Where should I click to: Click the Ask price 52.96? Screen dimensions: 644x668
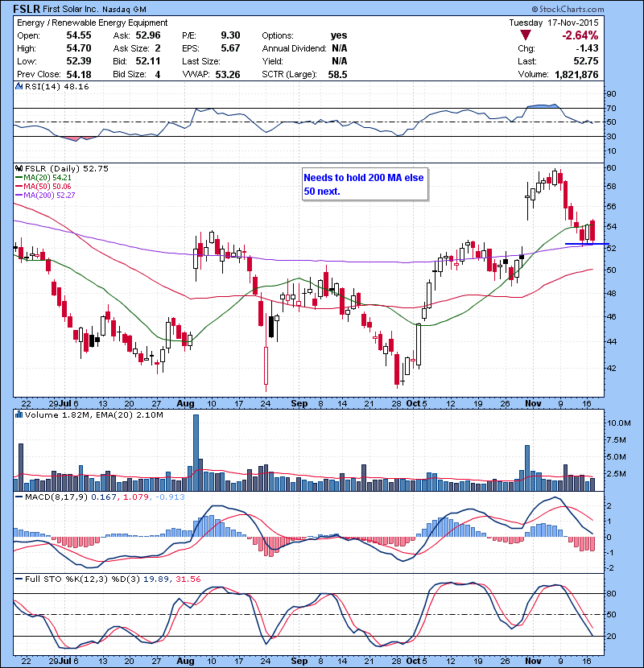pyautogui.click(x=148, y=35)
